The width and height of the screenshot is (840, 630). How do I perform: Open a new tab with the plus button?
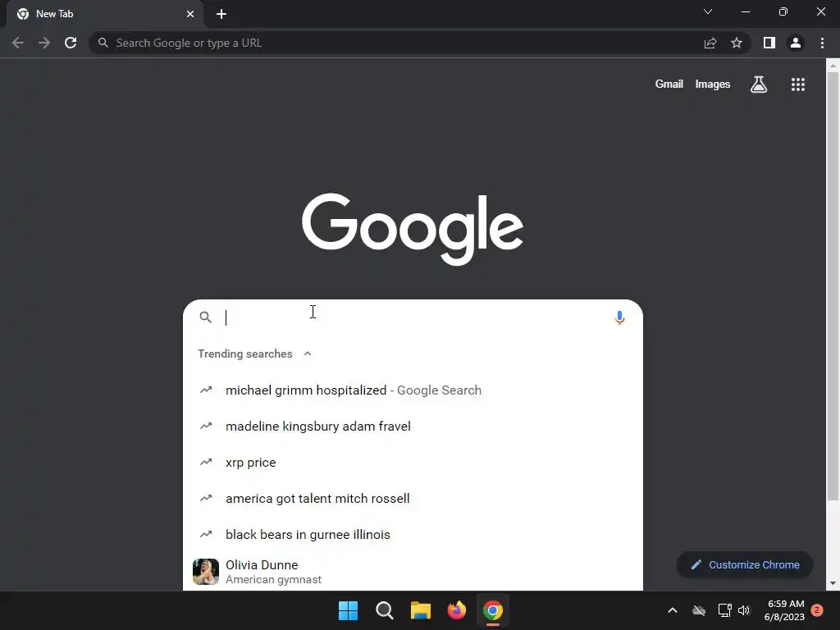pyautogui.click(x=221, y=14)
